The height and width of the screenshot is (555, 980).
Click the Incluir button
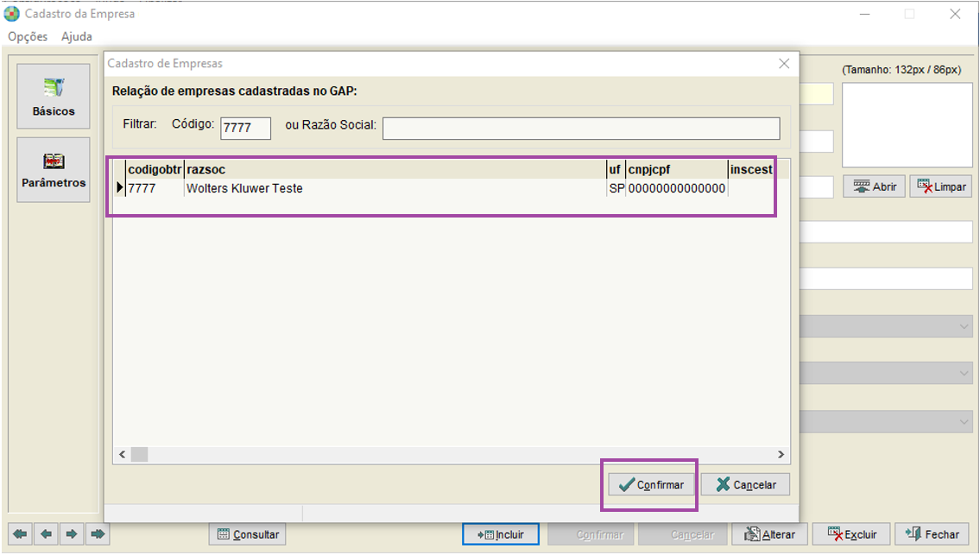point(501,534)
